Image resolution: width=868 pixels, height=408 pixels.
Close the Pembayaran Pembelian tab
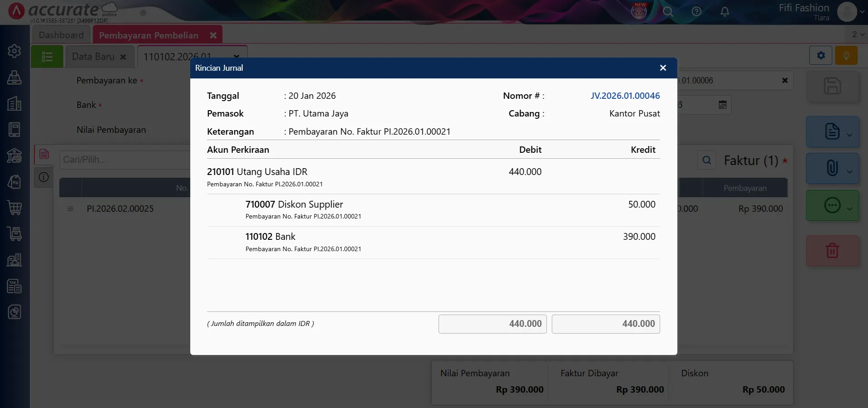click(x=213, y=35)
